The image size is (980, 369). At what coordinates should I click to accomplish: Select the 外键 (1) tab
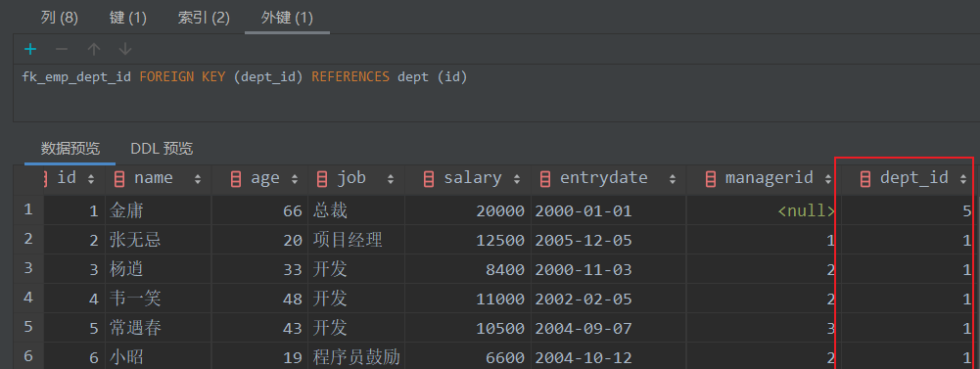coord(287,18)
